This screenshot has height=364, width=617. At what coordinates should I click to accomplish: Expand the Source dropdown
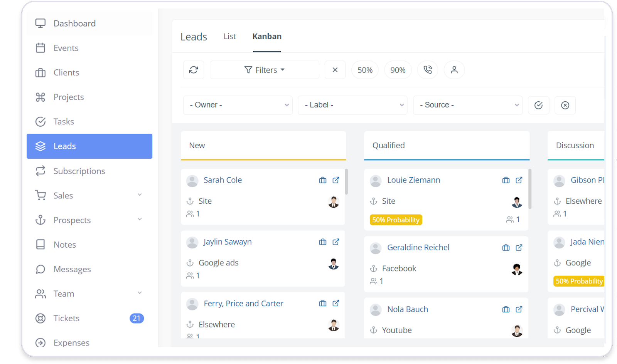[x=468, y=105]
